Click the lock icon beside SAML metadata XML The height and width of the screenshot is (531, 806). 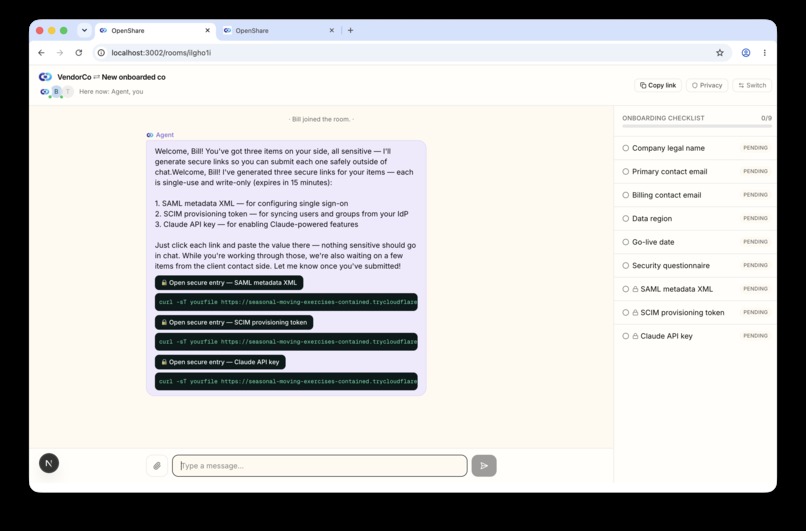(635, 289)
